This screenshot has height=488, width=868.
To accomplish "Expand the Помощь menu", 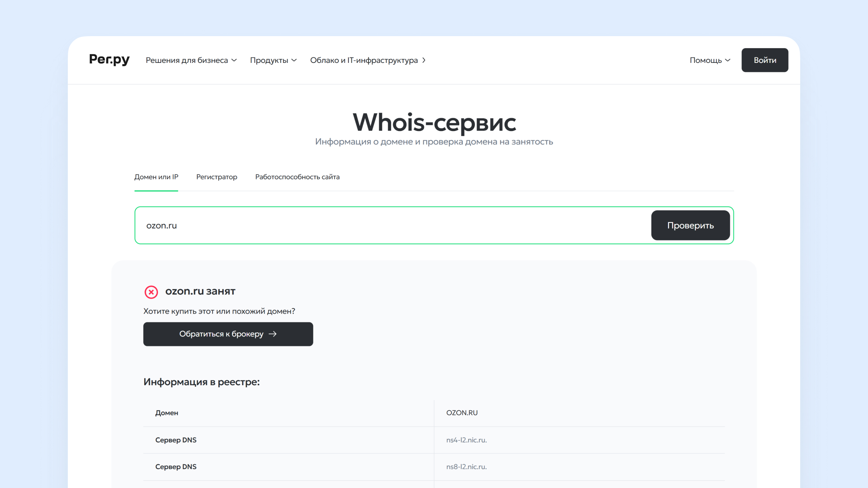I will (710, 60).
